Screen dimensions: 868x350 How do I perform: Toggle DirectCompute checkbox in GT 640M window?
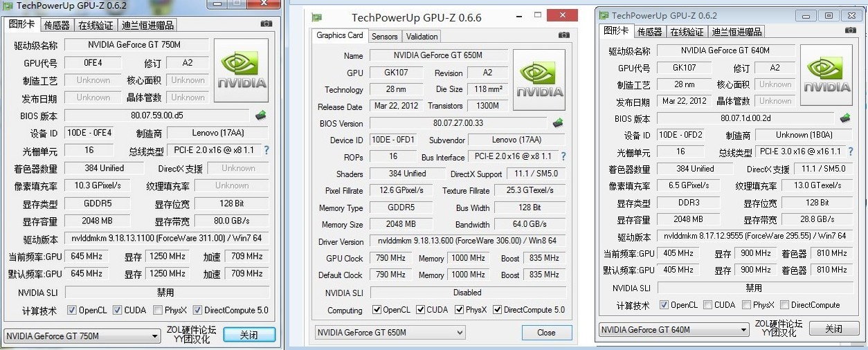784,304
